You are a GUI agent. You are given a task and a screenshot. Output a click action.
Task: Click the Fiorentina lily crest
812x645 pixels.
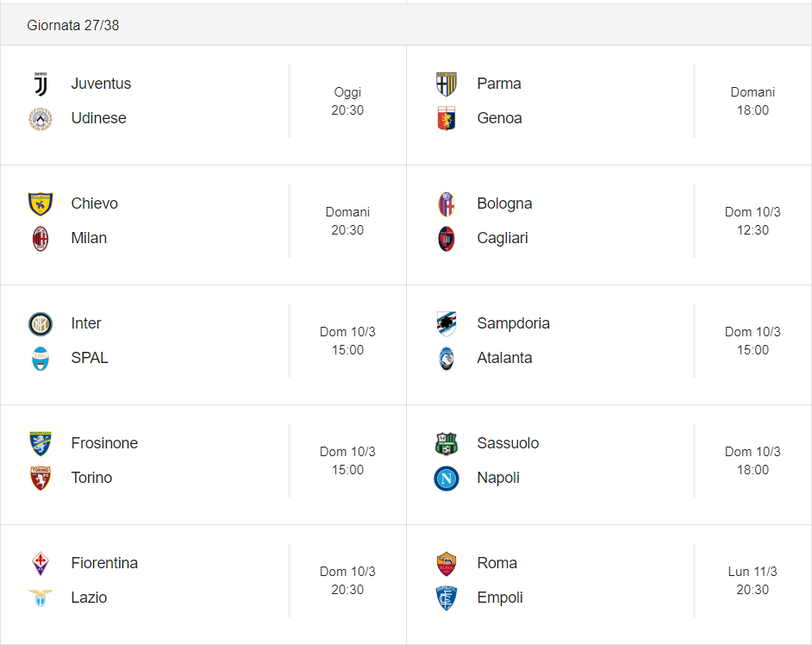(x=41, y=564)
